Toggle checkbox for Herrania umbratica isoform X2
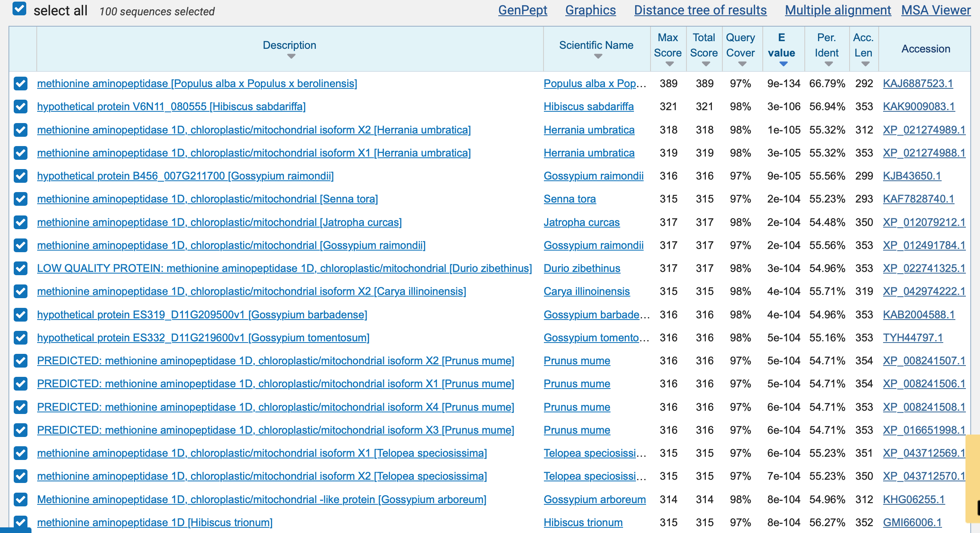 21,130
